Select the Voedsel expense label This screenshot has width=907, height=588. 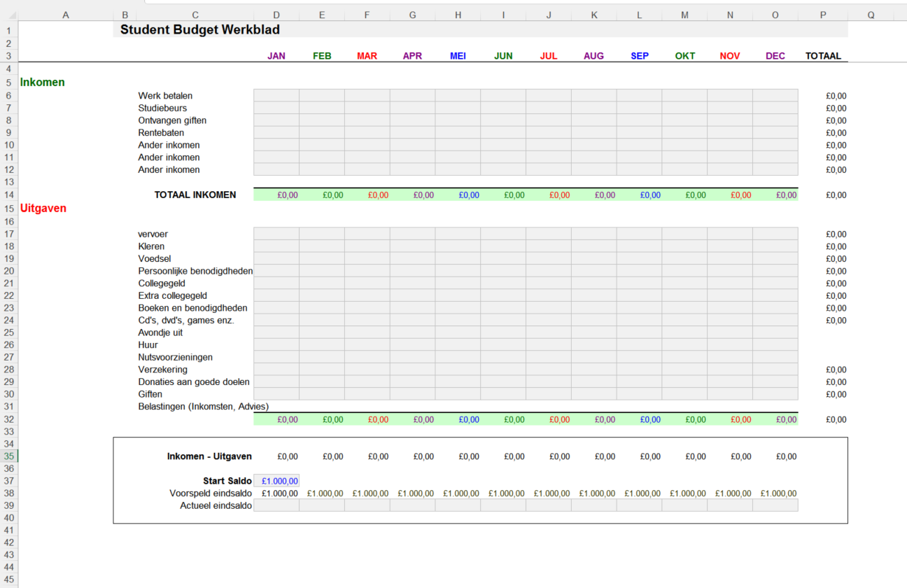155,259
